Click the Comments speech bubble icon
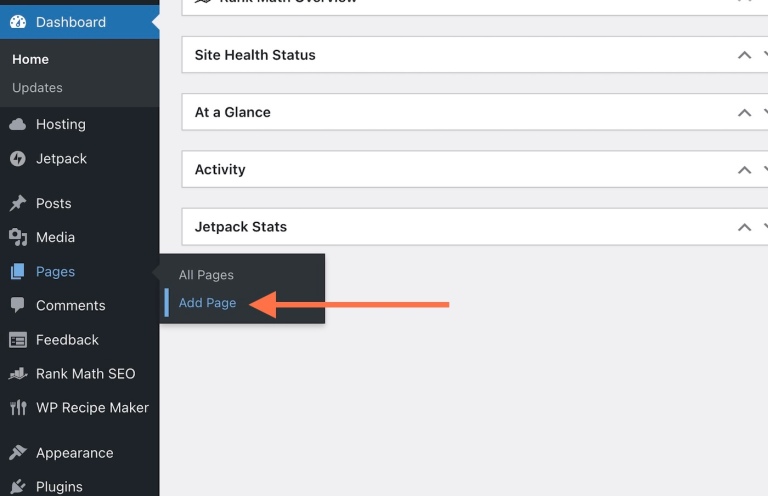 (x=18, y=305)
